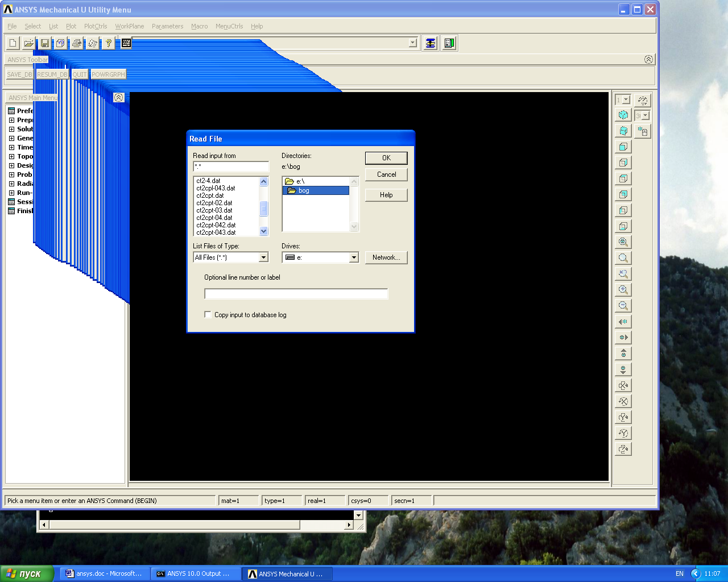Click the Pan Model Right arrow icon
This screenshot has width=728, height=582.
pos(623,338)
